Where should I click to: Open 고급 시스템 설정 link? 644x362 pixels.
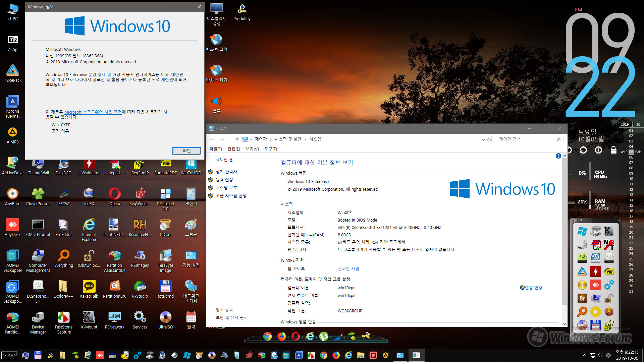point(231,196)
